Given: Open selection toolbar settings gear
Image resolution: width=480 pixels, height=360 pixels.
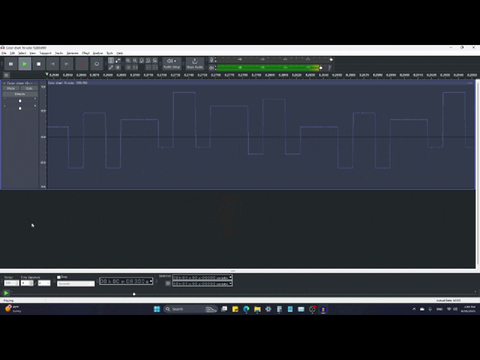Looking at the screenshot, I should (168, 283).
